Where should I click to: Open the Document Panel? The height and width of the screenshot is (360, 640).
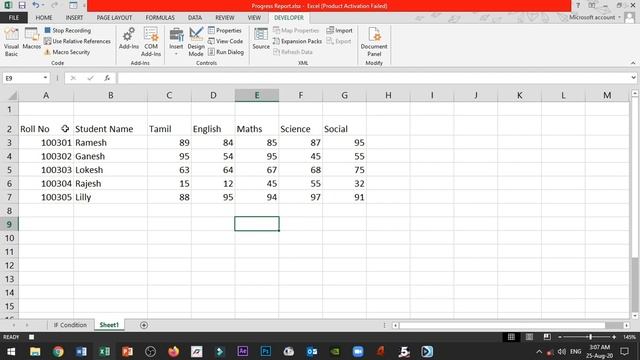click(374, 42)
